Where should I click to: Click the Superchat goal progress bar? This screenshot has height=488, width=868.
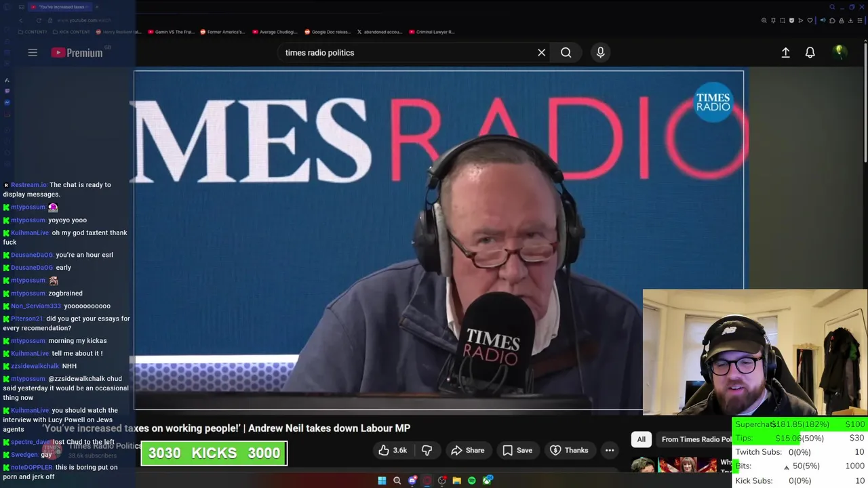[x=800, y=424]
